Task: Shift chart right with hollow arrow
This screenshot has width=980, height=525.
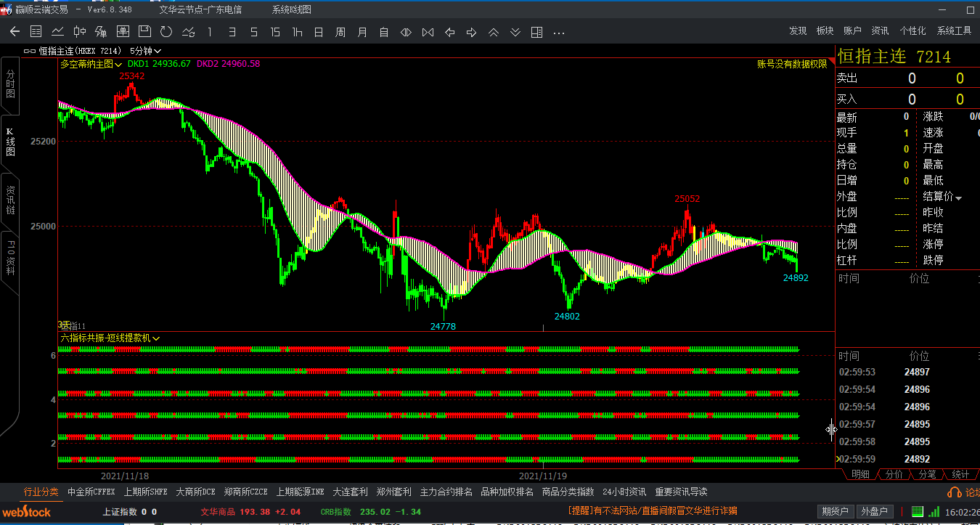Action: click(x=471, y=31)
